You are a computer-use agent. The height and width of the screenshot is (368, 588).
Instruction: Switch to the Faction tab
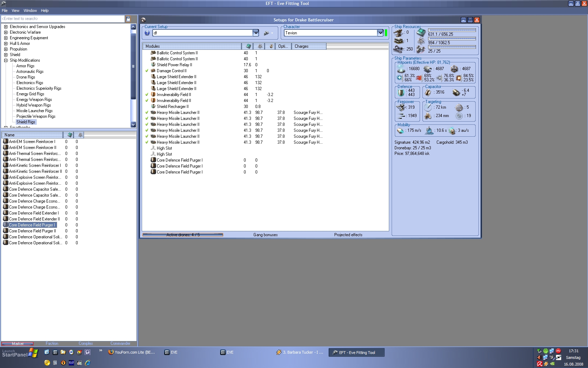(x=52, y=343)
